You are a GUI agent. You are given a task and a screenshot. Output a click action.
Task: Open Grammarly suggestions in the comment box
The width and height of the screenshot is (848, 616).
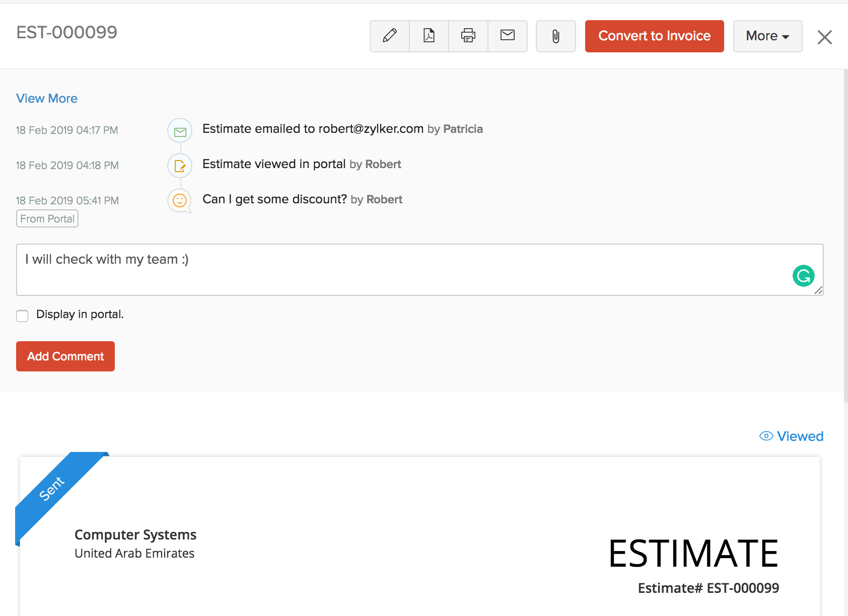[x=803, y=276]
